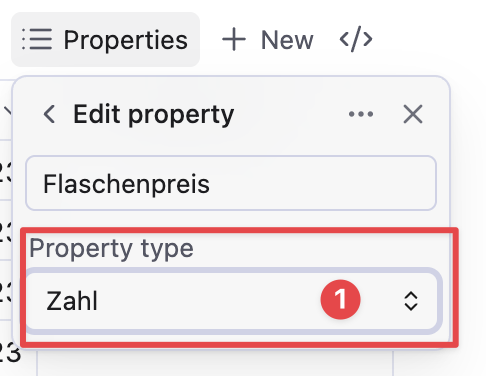Viewport: 486px width, 376px height.
Task: Open the Zahl property type dropdown
Action: coord(232,301)
